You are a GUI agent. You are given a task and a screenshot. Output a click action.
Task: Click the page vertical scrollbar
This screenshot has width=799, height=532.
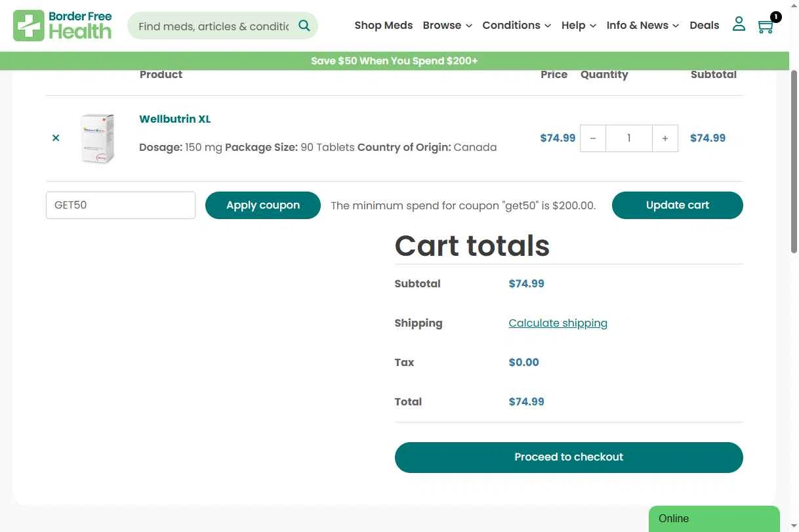(794, 161)
